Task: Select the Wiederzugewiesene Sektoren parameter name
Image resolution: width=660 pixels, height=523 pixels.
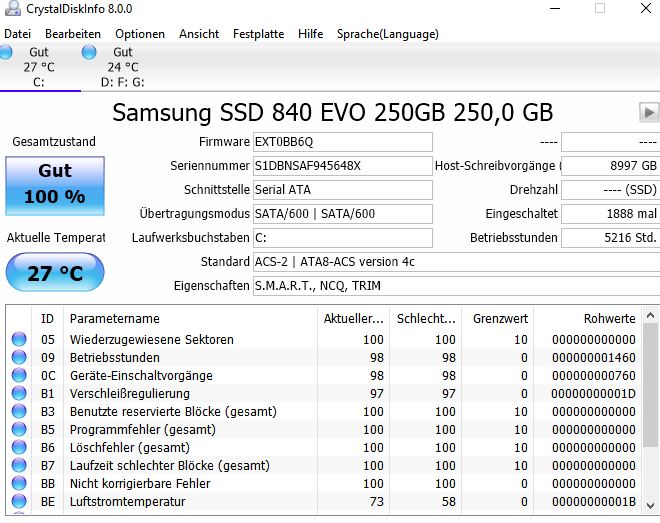Action: [152, 340]
